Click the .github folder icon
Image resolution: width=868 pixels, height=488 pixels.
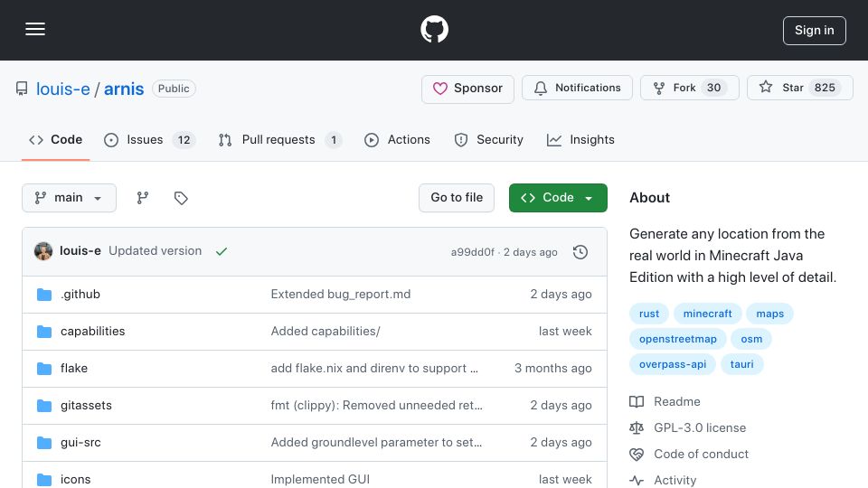(x=44, y=295)
